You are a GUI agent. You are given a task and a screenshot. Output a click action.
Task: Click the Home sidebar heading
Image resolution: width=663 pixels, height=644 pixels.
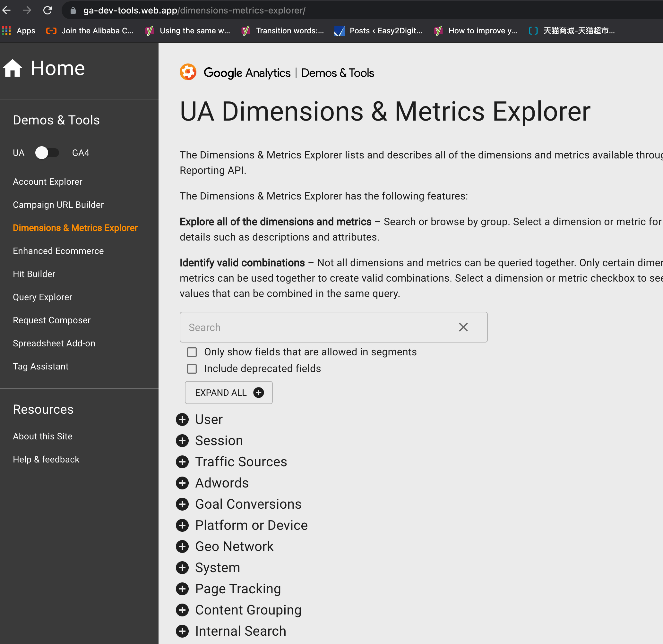[x=57, y=68]
